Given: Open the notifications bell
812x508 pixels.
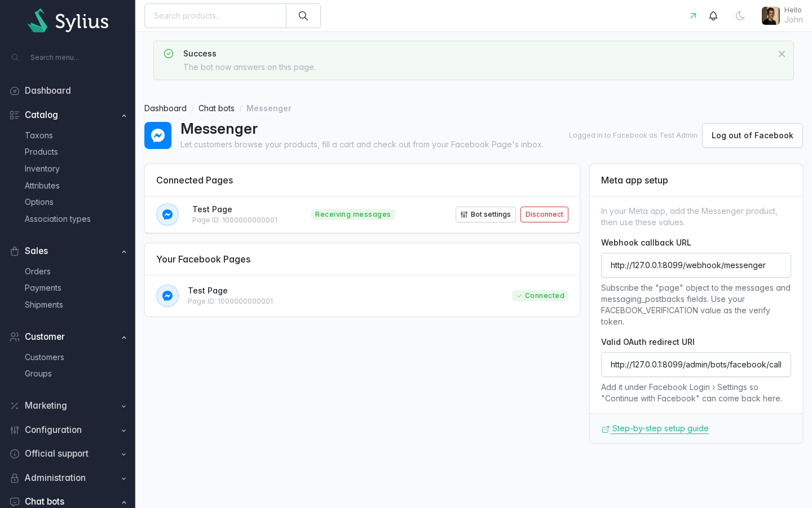Looking at the screenshot, I should [713, 16].
